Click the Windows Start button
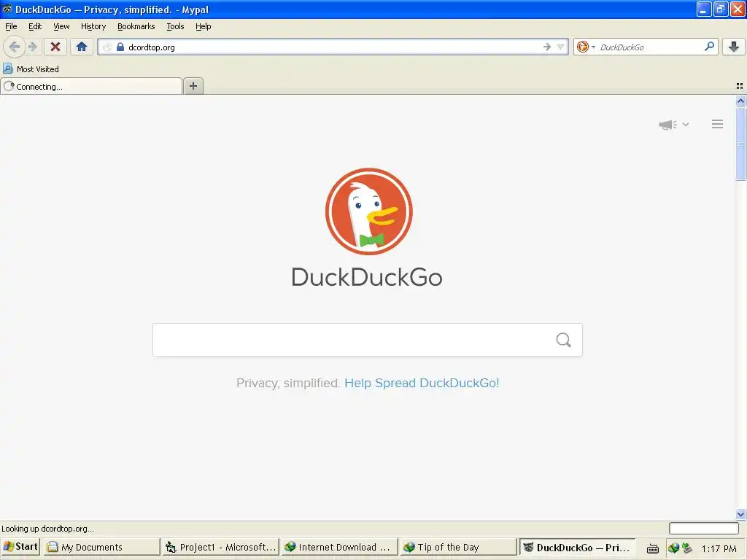The height and width of the screenshot is (560, 747). [x=20, y=547]
